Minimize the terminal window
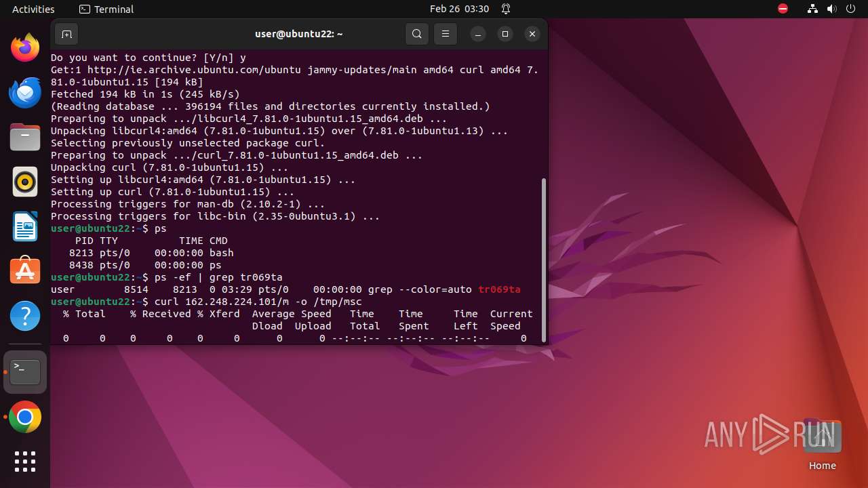The height and width of the screenshot is (488, 868). click(x=478, y=34)
